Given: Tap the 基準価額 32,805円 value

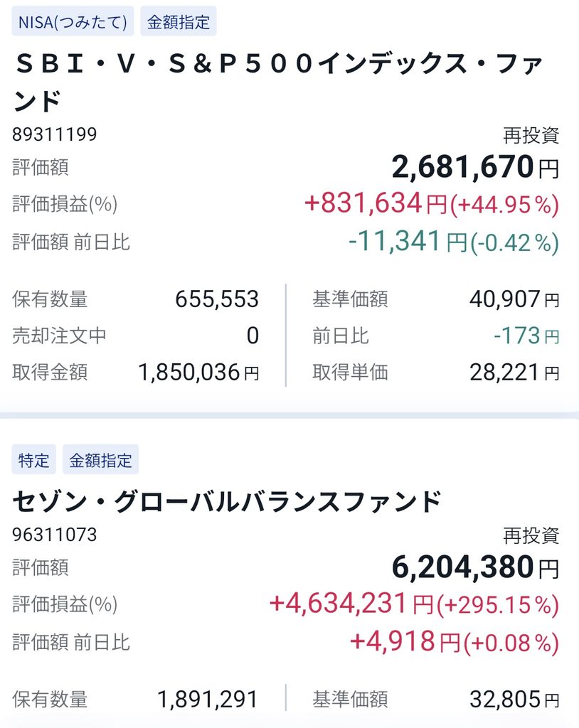Looking at the screenshot, I should point(514,700).
